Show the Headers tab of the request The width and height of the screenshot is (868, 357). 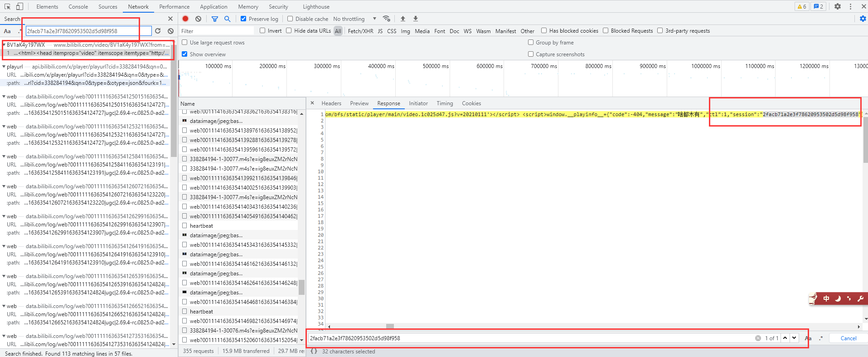tap(331, 103)
